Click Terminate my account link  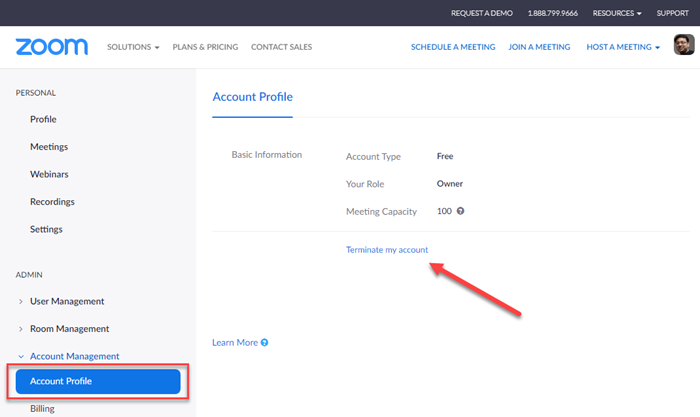click(x=387, y=250)
